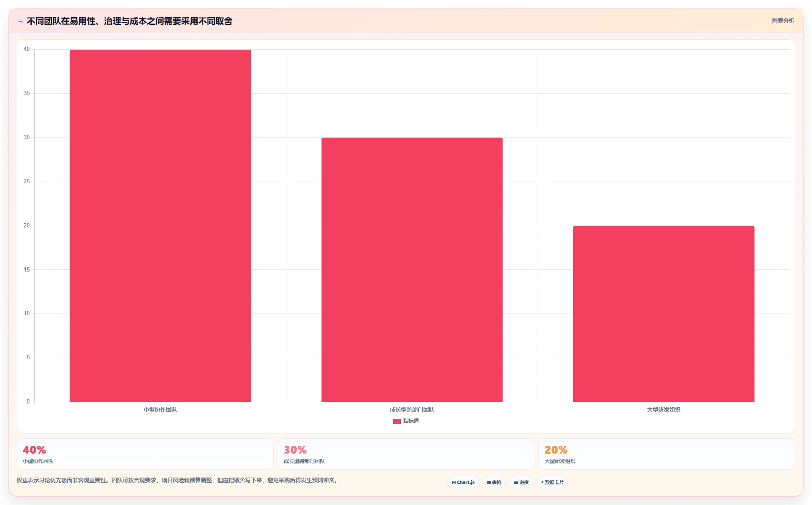Click the y-axis value 25
This screenshot has height=505, width=812.
coord(27,182)
